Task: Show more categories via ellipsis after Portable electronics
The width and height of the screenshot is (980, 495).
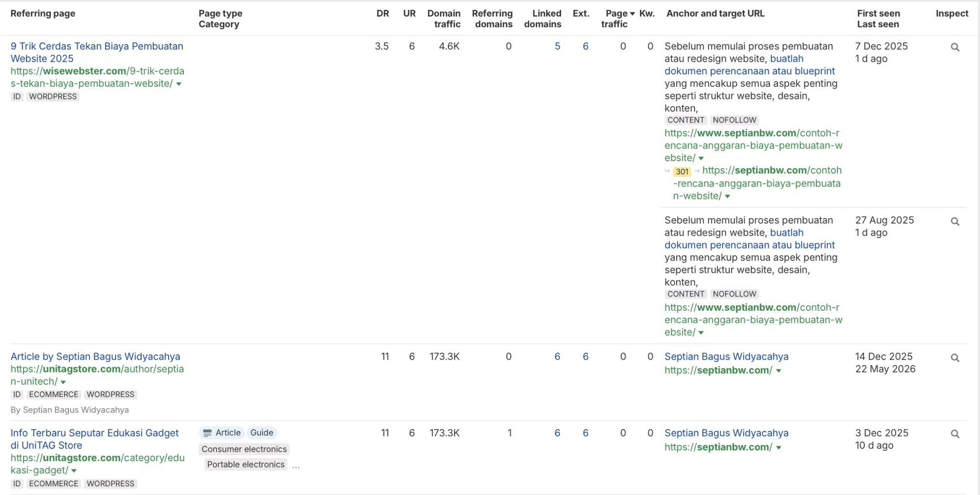Action: coord(296,466)
